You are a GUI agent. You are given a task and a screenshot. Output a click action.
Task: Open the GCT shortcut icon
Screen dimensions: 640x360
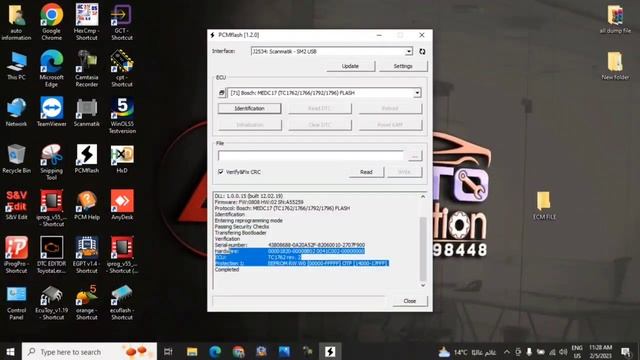122,22
